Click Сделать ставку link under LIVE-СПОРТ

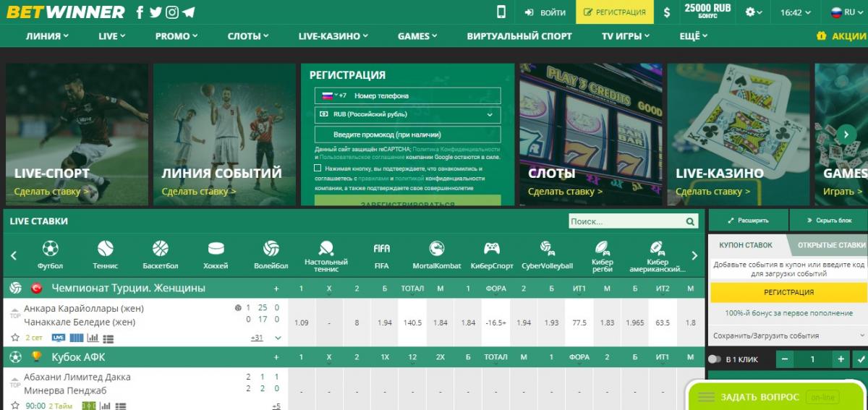click(52, 192)
